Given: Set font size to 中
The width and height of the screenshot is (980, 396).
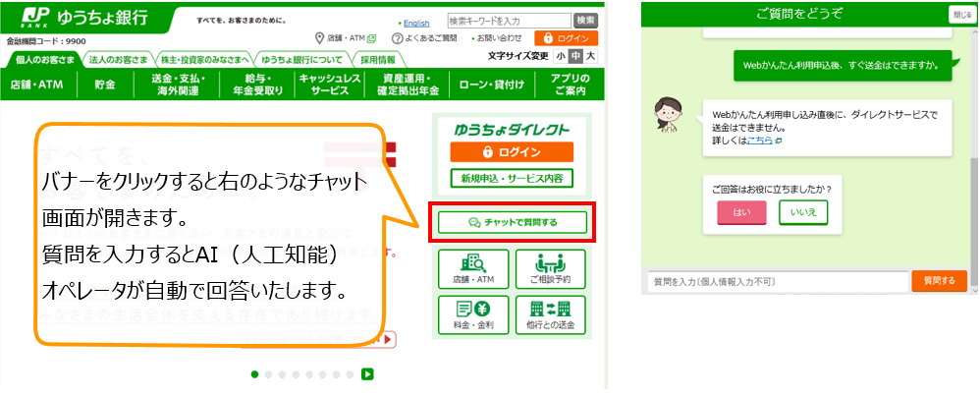Looking at the screenshot, I should (575, 56).
